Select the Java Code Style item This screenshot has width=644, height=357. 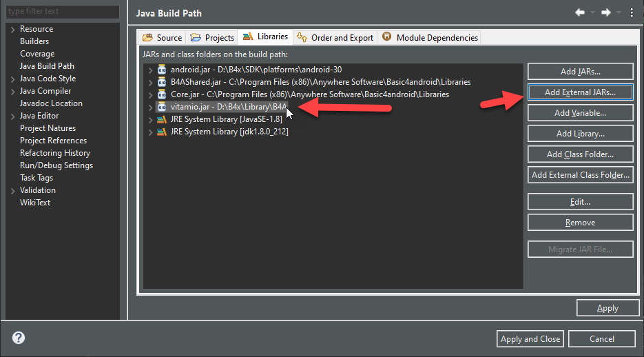click(48, 79)
